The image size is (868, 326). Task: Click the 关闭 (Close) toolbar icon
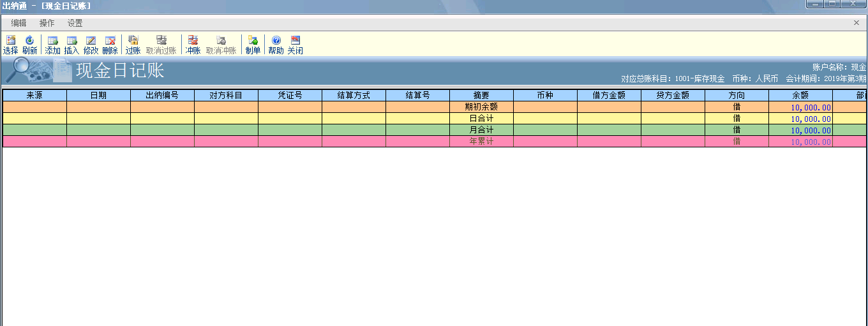point(295,44)
